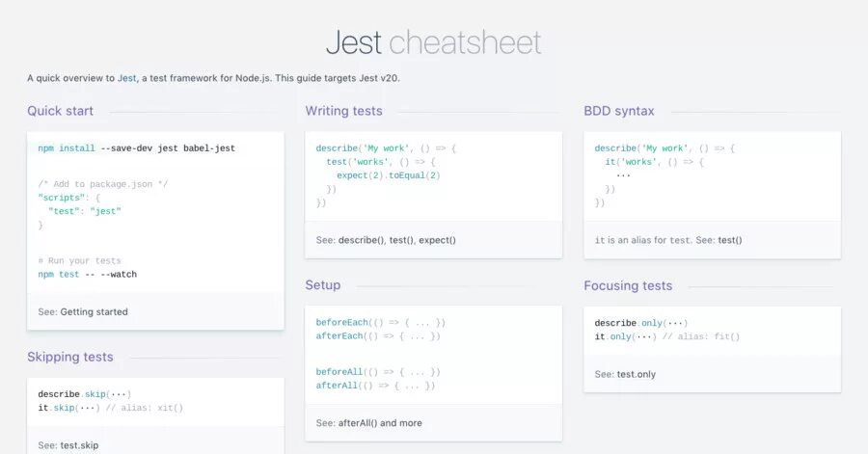
Task: Open the test() link under BDD syntax
Action: click(730, 240)
